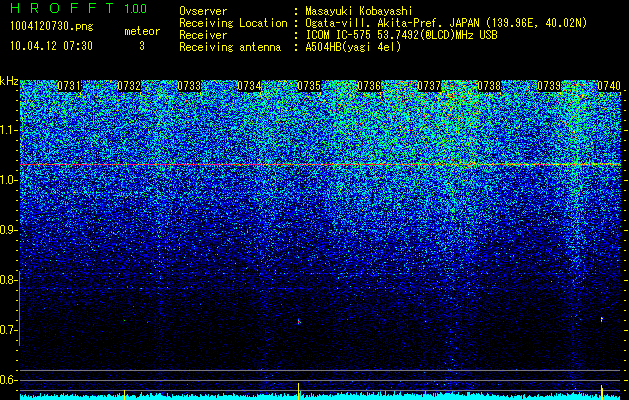This screenshot has height=400, width=629.
Task: Click the yellow meteor marker below 0732
Action: click(124, 394)
